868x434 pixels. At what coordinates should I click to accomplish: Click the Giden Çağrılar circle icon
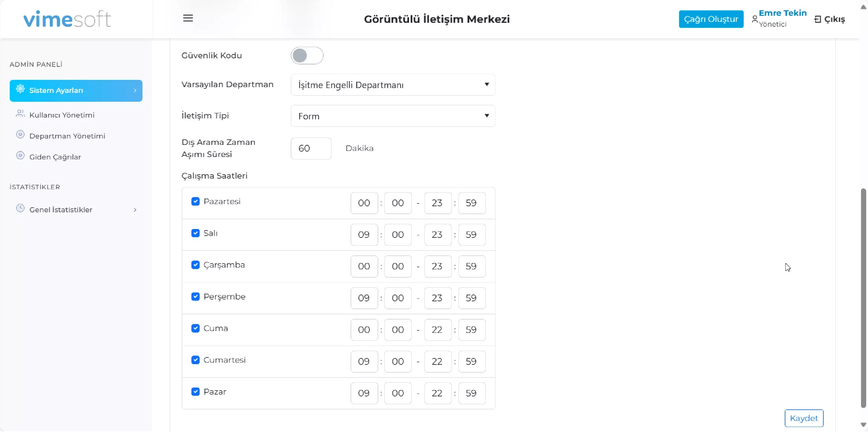pyautogui.click(x=20, y=156)
